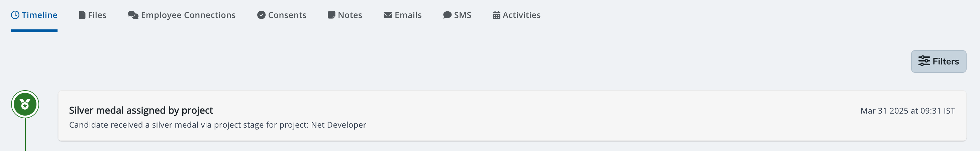Click the calendar icon beside Activities

click(x=496, y=15)
